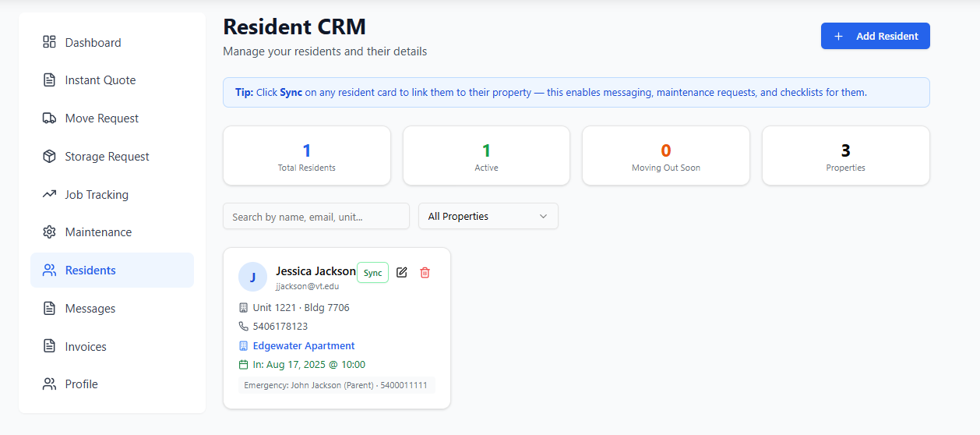Edit Jessica Jackson with pencil icon
The height and width of the screenshot is (435, 980).
click(x=402, y=272)
